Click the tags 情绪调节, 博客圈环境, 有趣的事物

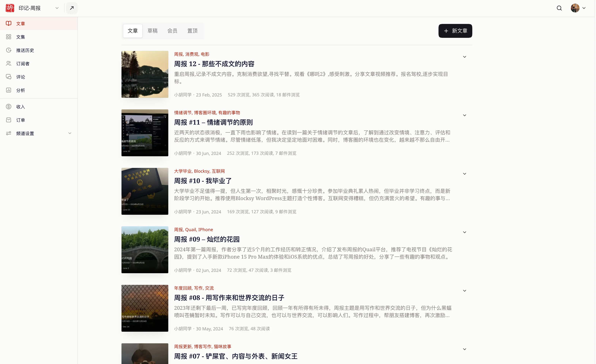point(207,113)
